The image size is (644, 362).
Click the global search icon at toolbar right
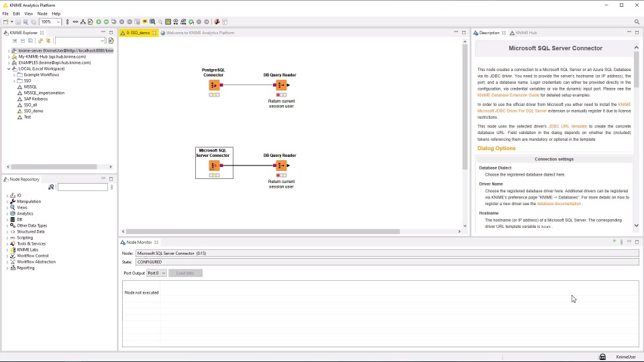point(637,21)
